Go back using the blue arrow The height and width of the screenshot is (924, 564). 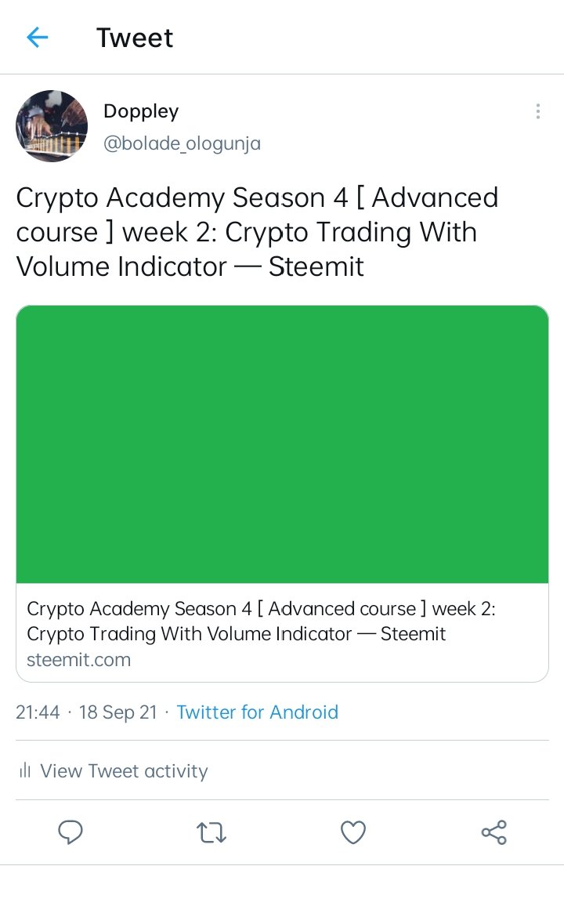click(x=37, y=37)
